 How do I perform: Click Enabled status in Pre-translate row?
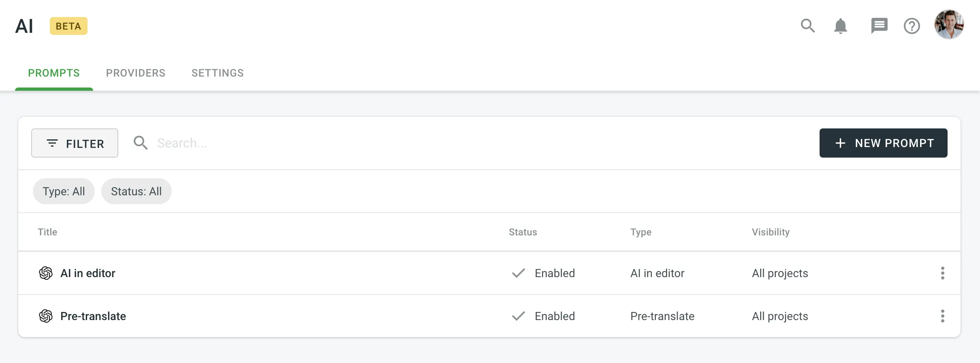pos(555,316)
